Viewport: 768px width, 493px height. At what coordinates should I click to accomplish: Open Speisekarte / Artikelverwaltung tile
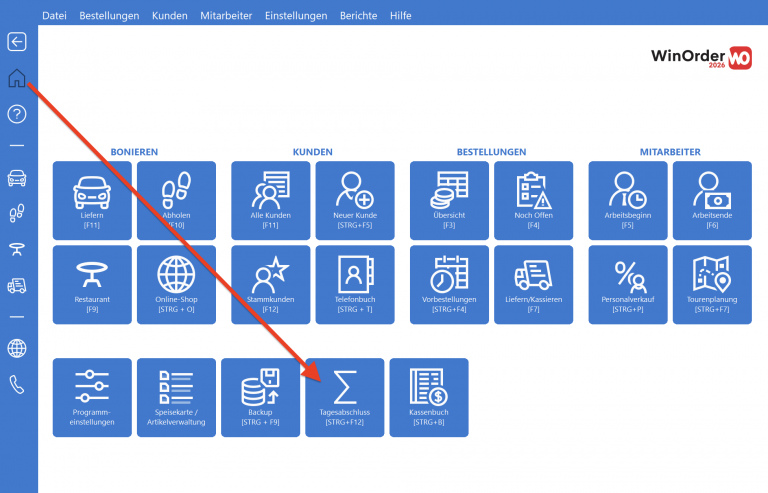pyautogui.click(x=176, y=397)
